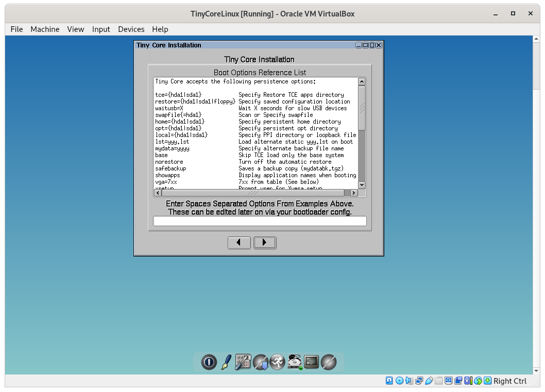Screen dimensions: 545x392
Task: Close the Tiny Core Installation window
Action: click(x=379, y=45)
